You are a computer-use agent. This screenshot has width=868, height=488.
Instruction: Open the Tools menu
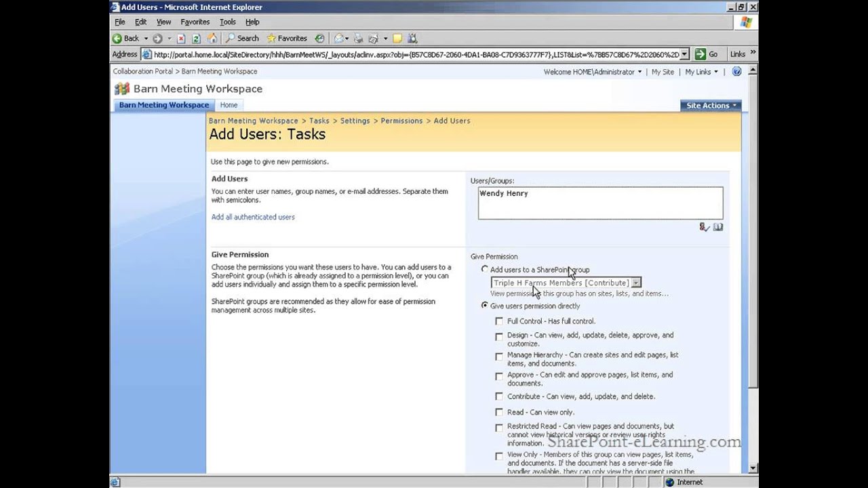[228, 22]
